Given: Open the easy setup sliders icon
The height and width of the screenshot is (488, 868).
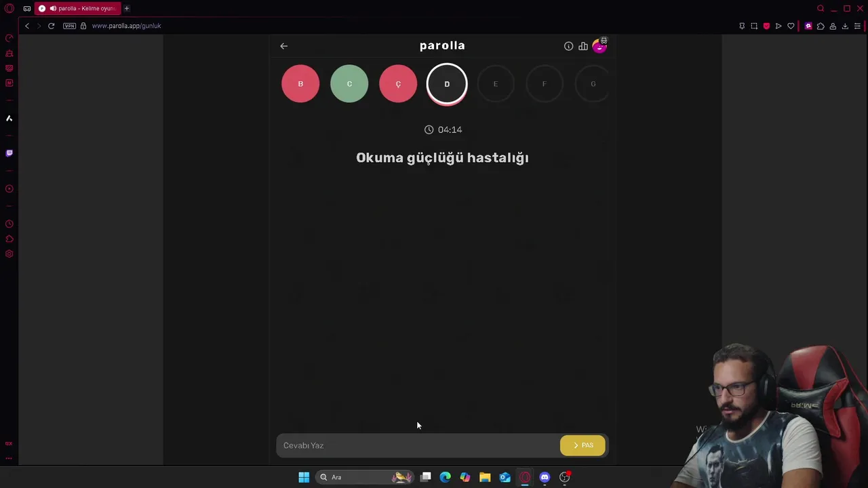Looking at the screenshot, I should pos(857,26).
